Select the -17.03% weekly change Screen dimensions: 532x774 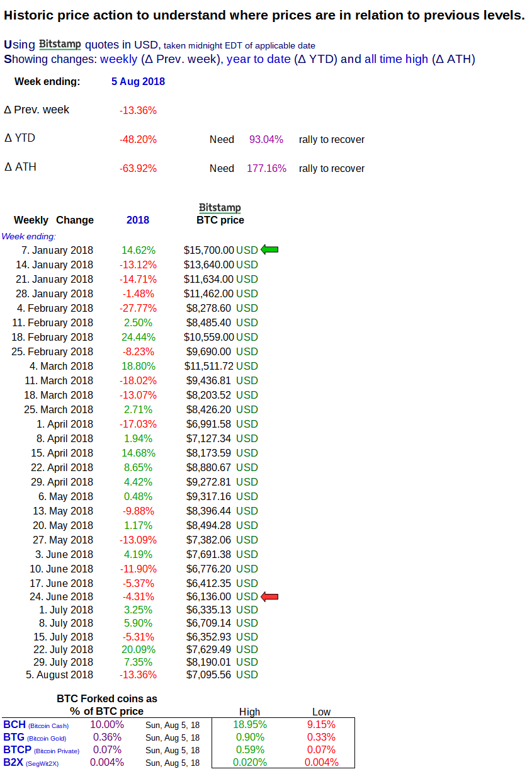pyautogui.click(x=138, y=424)
